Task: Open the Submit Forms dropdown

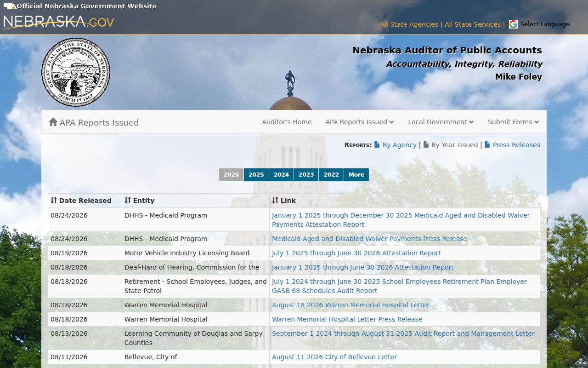Action: tap(514, 122)
